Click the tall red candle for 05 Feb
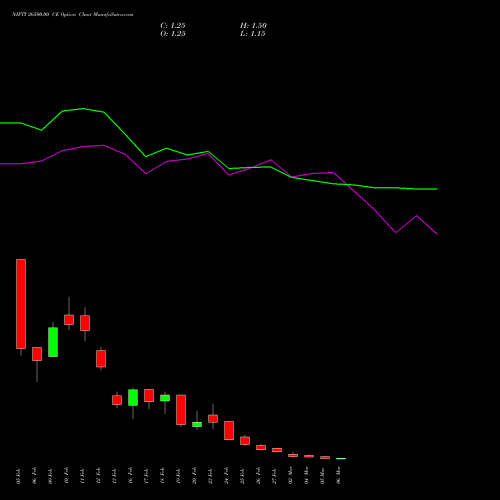 tap(21, 304)
